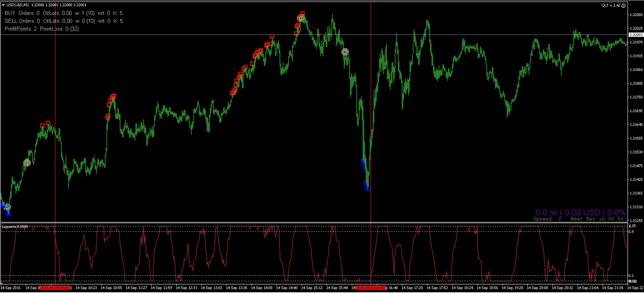Screen dimensions: 644x293
Task: Click the 14 Sep 17:20 time label
Action: coord(412,288)
